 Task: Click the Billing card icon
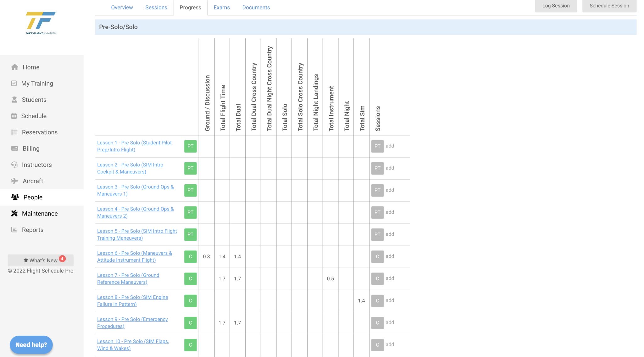[x=14, y=148]
